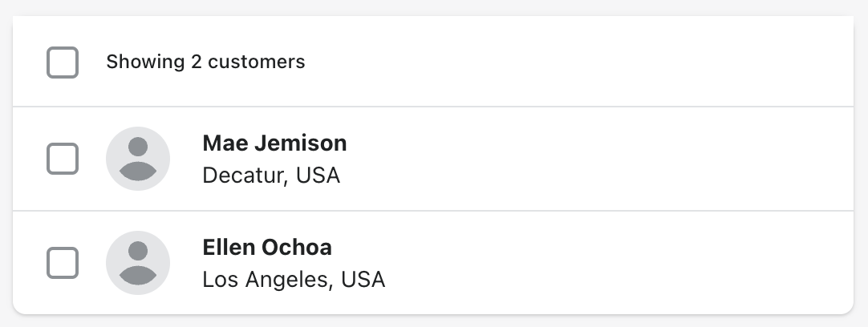Click empty space in Mae Jemison's row
The image size is (868, 327).
click(602, 159)
